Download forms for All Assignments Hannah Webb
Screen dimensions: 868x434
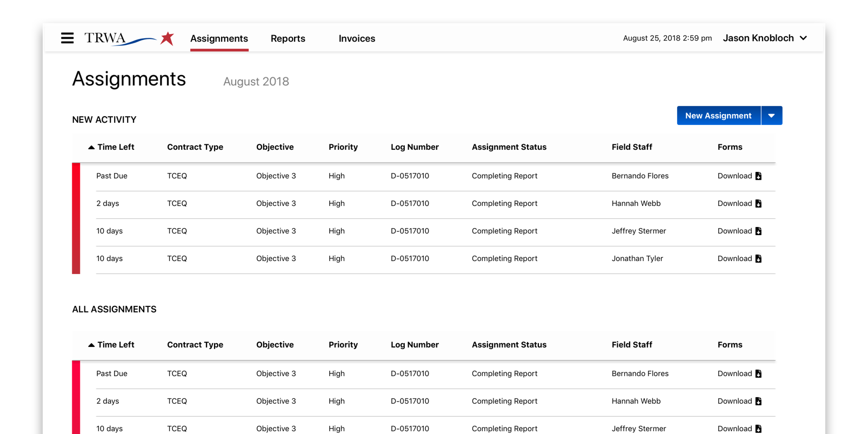pos(739,402)
